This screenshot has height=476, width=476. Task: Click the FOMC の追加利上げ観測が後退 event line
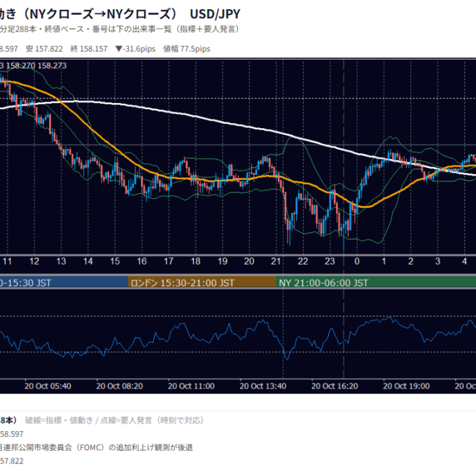pyautogui.click(x=97, y=447)
